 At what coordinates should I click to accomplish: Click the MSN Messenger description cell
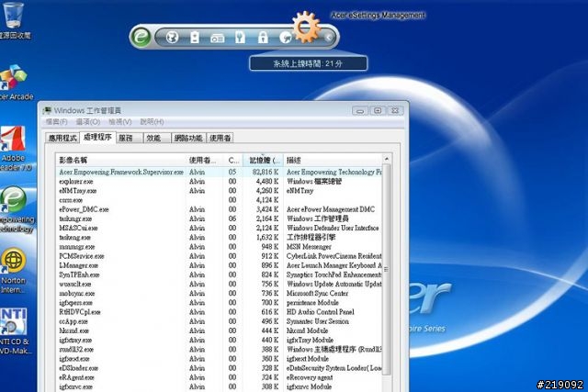pos(309,247)
